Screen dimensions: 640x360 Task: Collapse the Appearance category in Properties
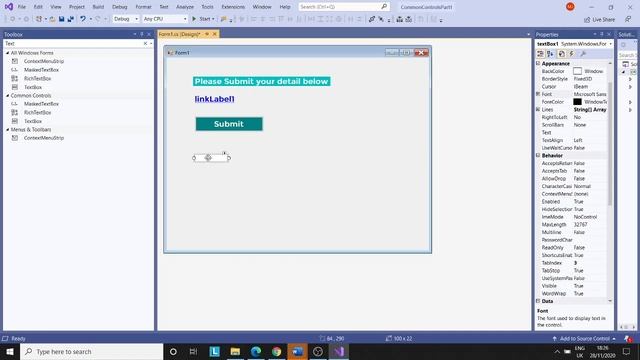point(538,64)
